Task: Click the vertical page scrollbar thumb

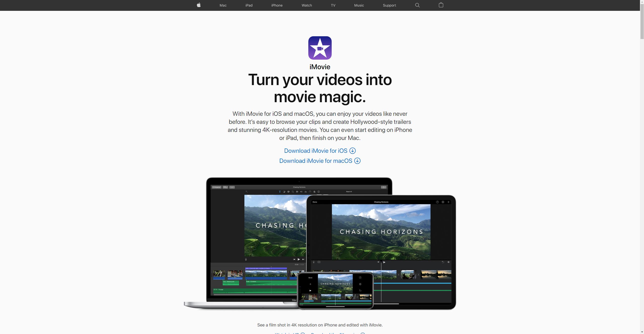Action: pyautogui.click(x=642, y=21)
